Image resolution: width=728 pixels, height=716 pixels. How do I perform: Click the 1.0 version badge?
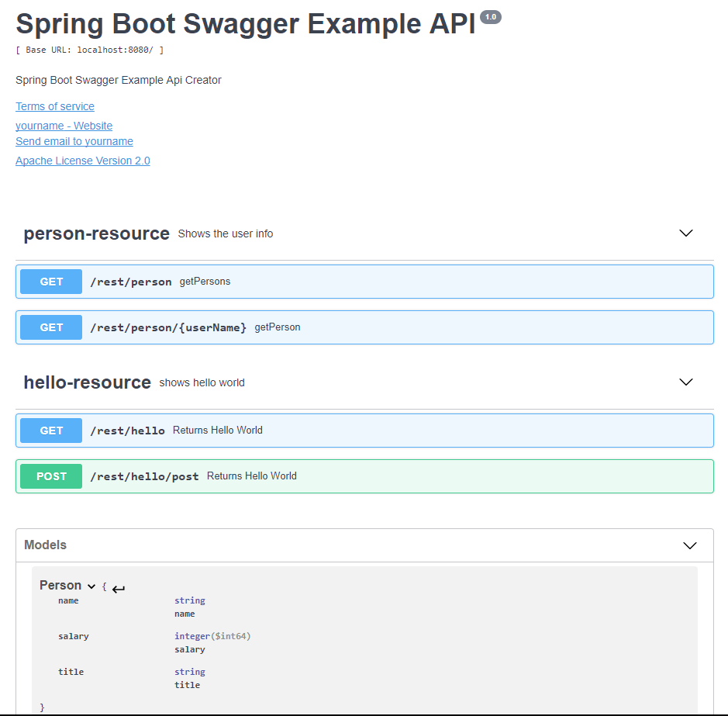pyautogui.click(x=490, y=17)
